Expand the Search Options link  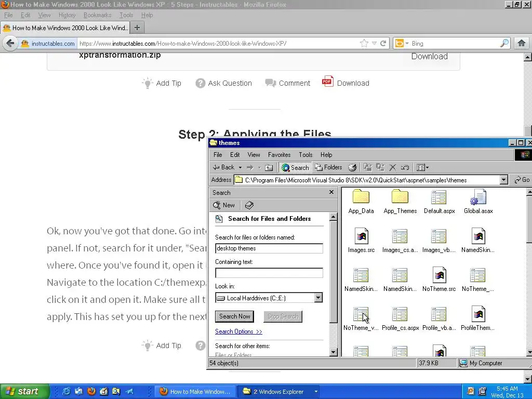[x=238, y=331]
